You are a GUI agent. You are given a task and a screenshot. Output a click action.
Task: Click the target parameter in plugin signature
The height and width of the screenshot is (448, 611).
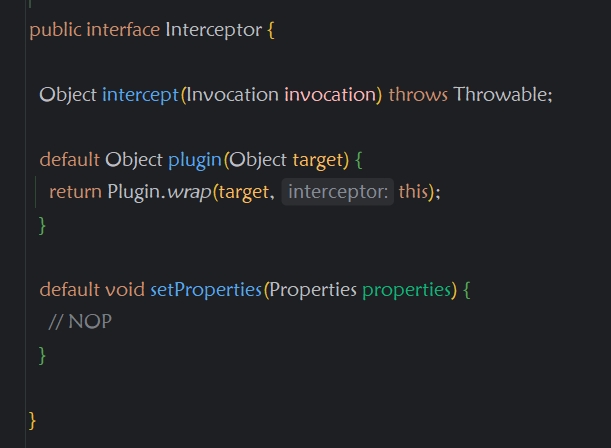pyautogui.click(x=316, y=159)
